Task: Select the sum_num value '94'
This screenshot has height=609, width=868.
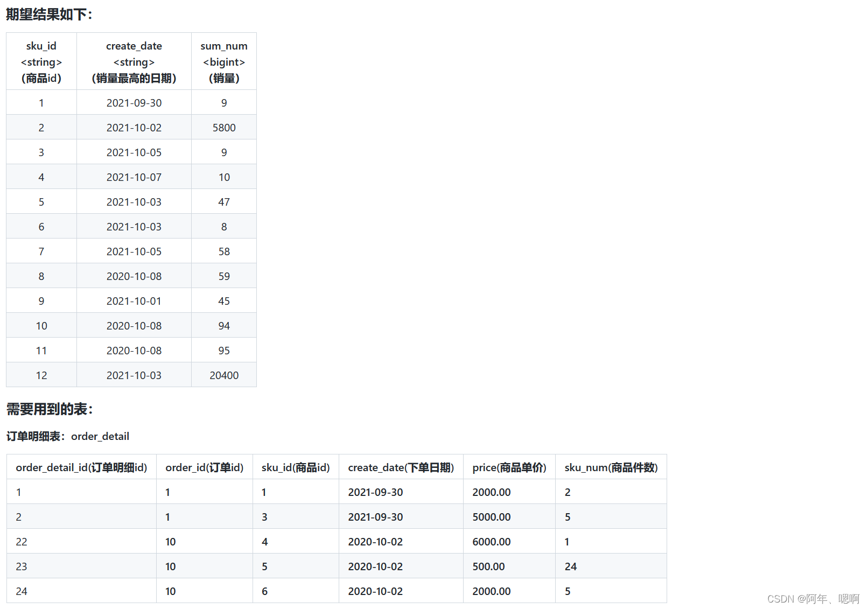Action: pyautogui.click(x=224, y=326)
